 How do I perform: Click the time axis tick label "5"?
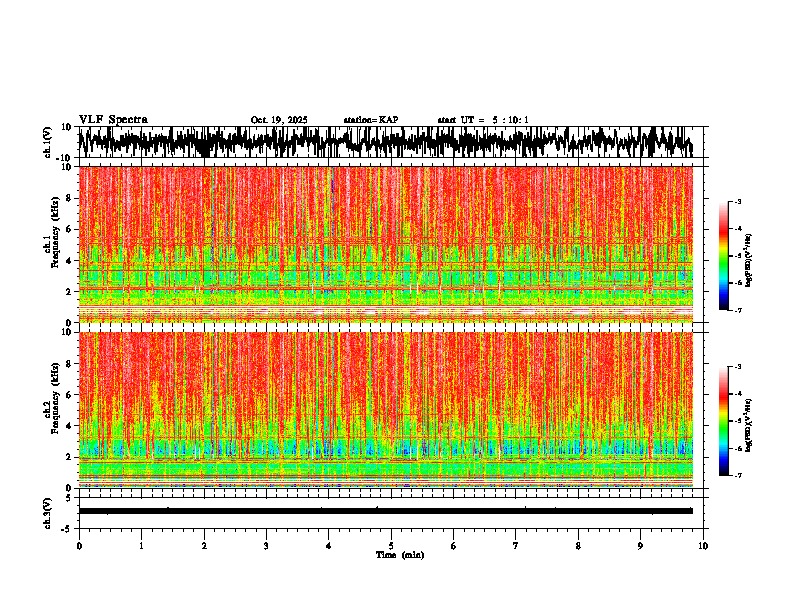(391, 546)
